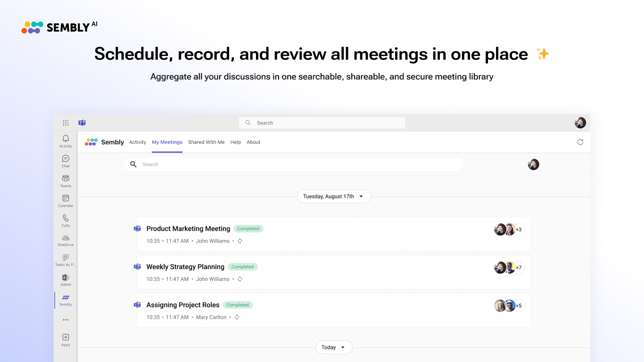The height and width of the screenshot is (362, 644).
Task: Focus the Teams top Search box
Action: (x=322, y=123)
